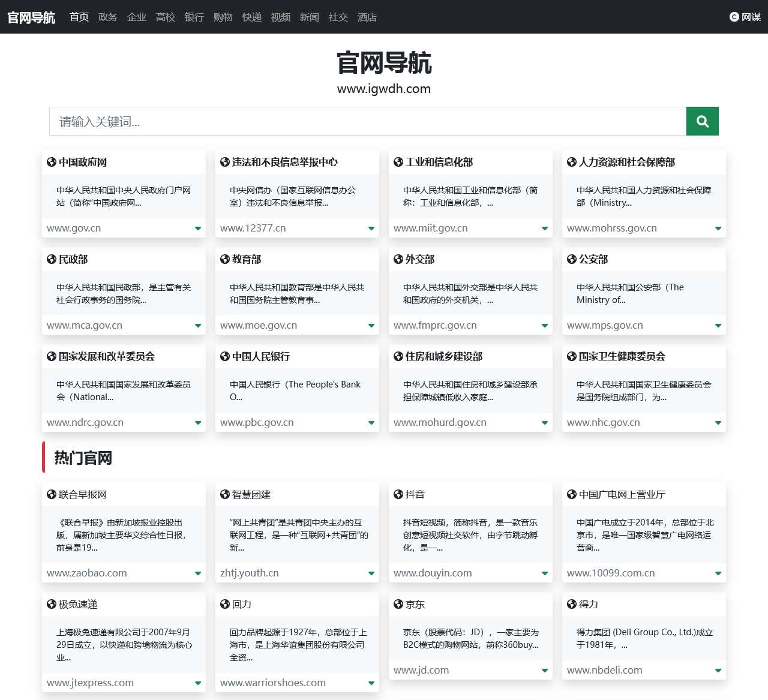Open the www.mohrss.gov.cn link
The image size is (768, 700).
point(611,228)
